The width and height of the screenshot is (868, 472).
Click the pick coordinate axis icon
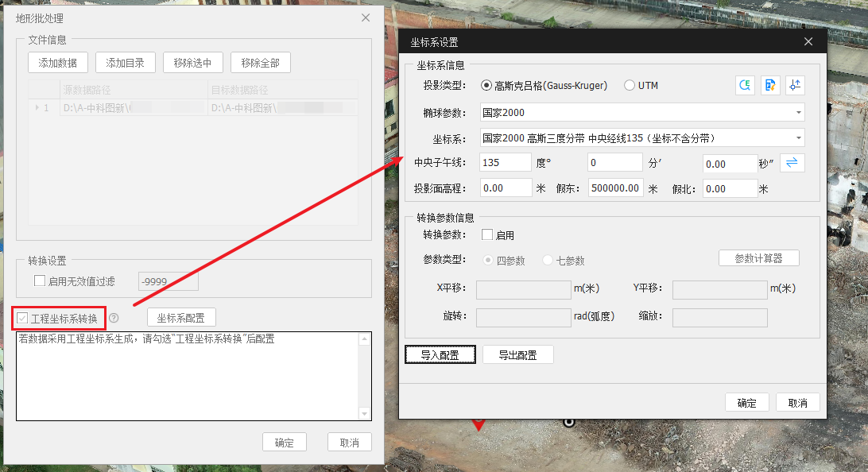click(795, 86)
